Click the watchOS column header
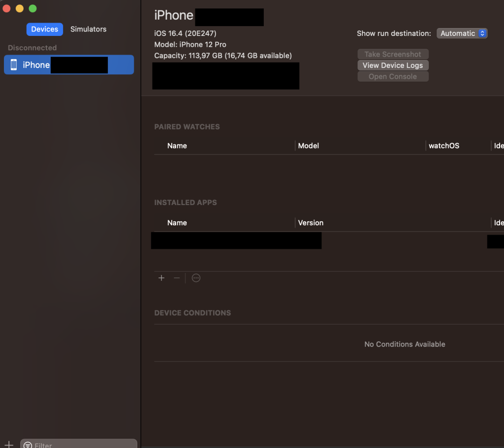 coord(443,146)
